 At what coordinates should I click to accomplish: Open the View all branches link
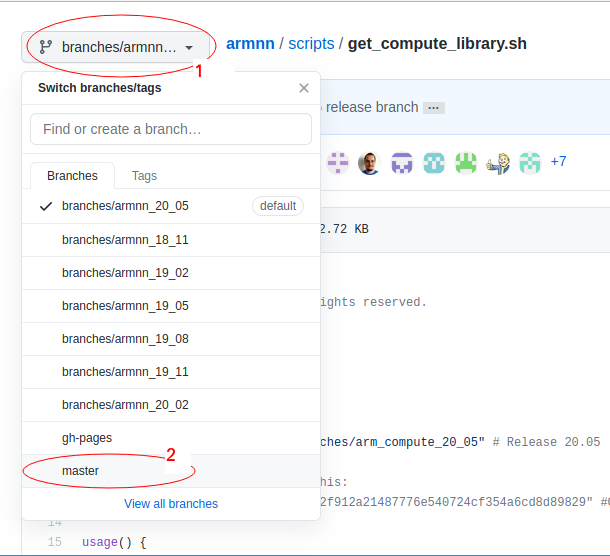pos(171,504)
